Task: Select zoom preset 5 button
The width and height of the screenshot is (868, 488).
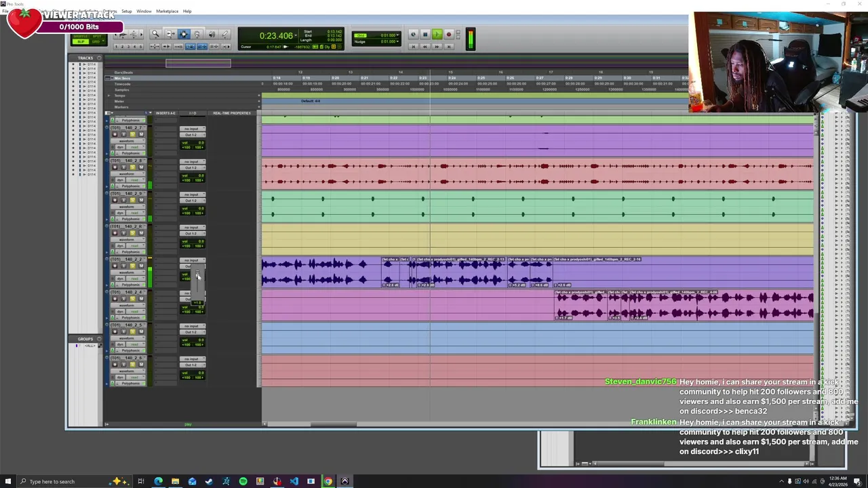Action: [140, 47]
